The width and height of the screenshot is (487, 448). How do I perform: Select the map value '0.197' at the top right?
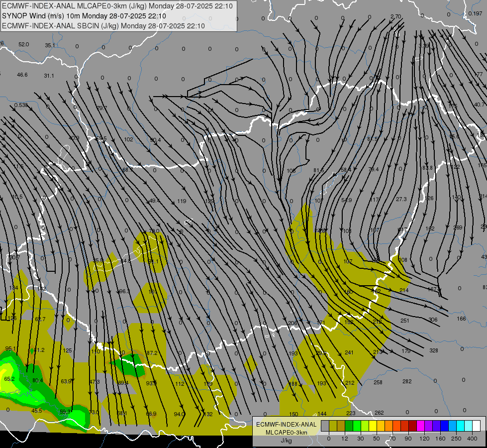(475, 13)
